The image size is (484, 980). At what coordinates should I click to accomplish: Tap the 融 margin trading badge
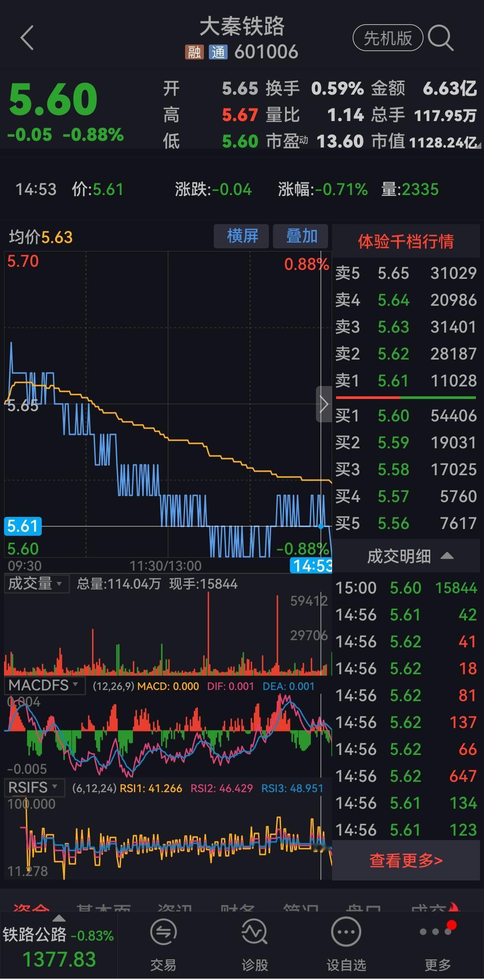(x=194, y=52)
